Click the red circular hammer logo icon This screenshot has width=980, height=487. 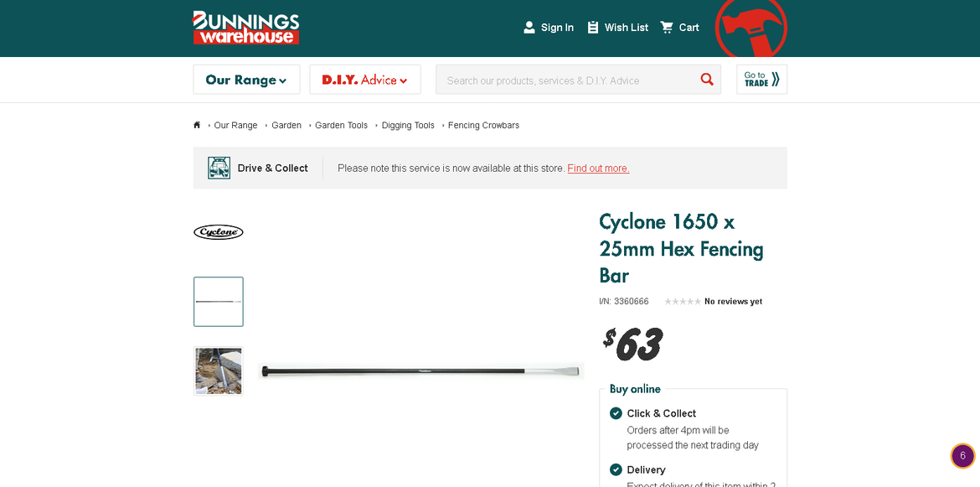tap(751, 28)
